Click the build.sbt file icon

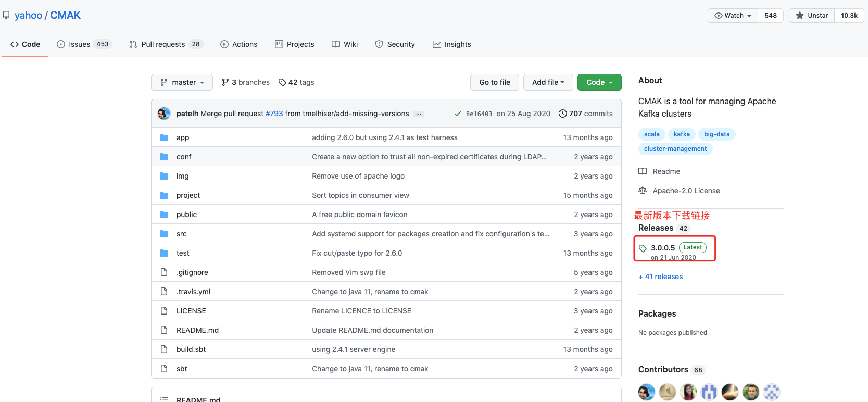(164, 349)
